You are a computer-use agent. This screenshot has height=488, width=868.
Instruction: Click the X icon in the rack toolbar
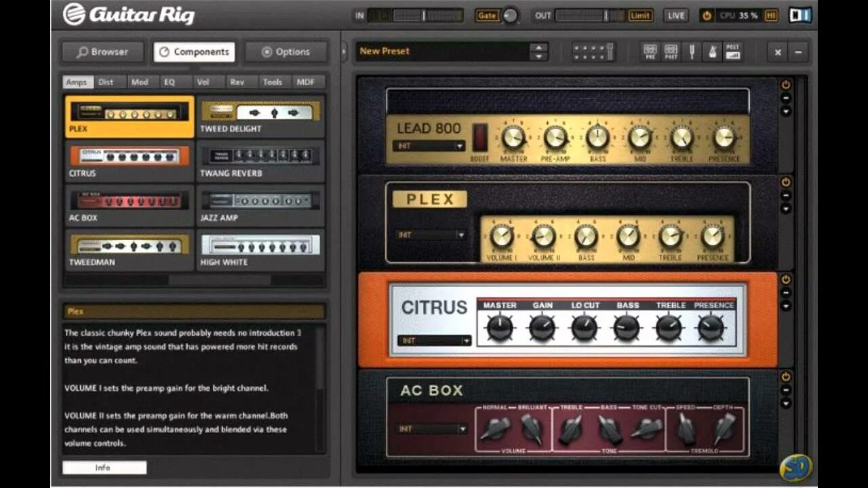point(778,52)
